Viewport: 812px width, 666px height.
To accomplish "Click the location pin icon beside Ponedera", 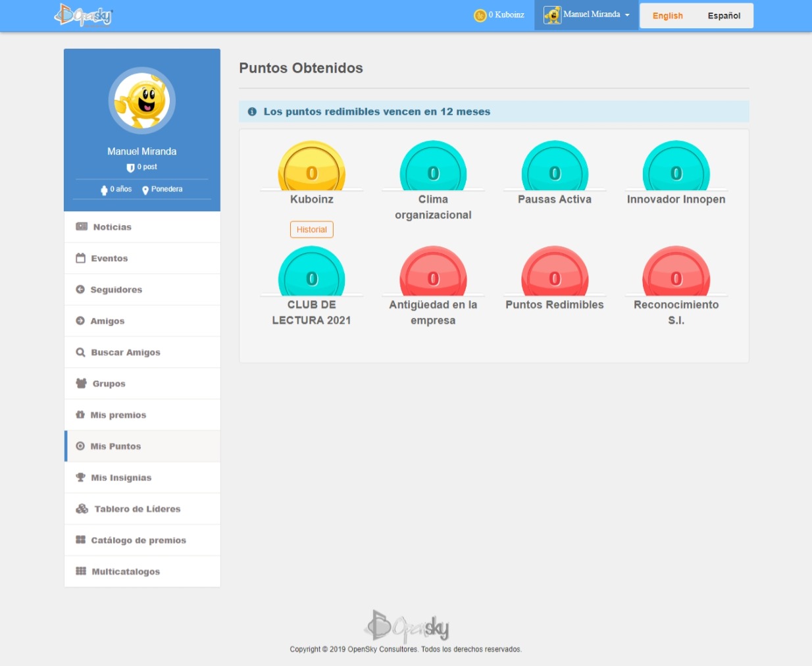I will point(145,190).
